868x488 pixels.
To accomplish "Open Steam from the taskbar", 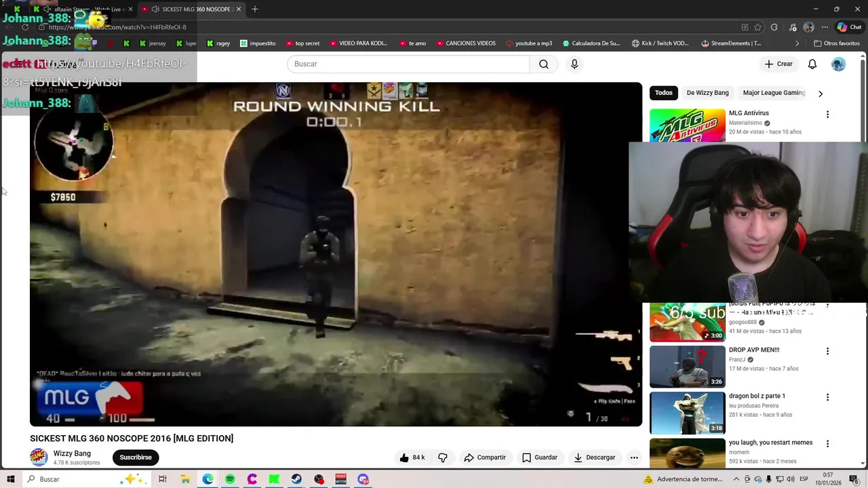I will [296, 479].
